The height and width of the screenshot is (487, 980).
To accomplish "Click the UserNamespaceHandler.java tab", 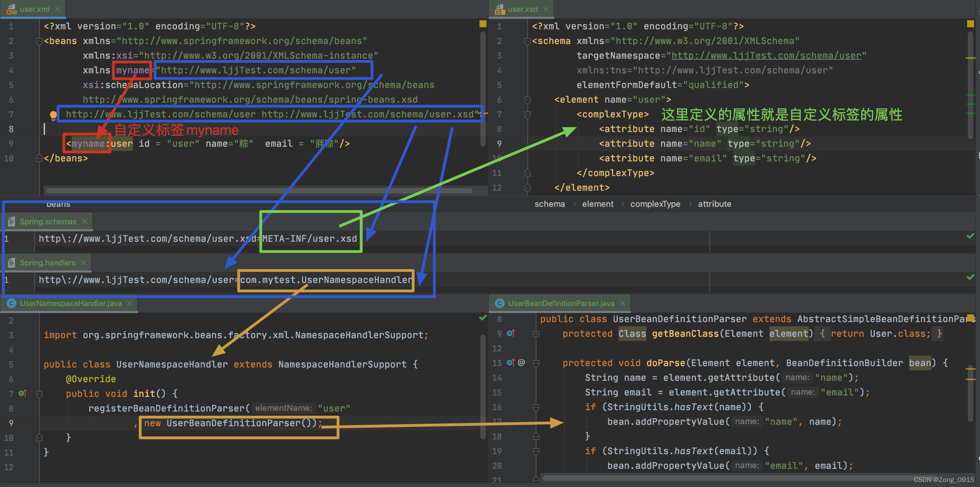I will [71, 303].
